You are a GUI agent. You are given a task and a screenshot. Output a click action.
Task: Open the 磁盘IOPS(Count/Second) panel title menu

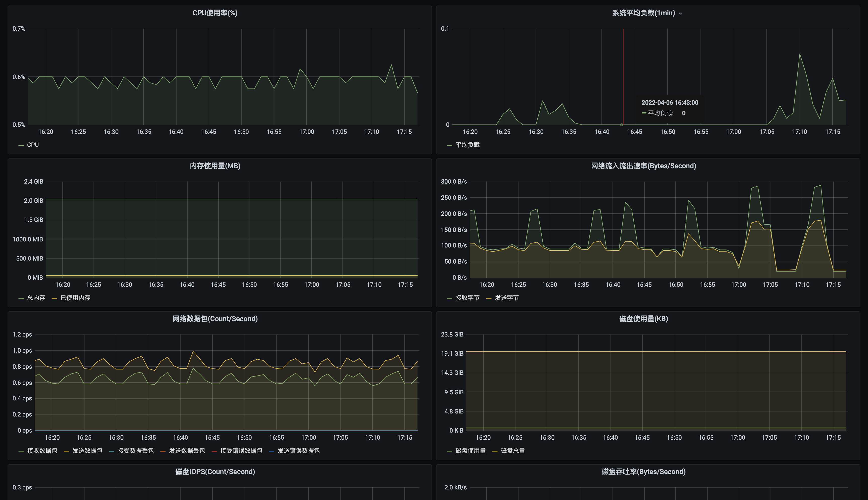[215, 472]
